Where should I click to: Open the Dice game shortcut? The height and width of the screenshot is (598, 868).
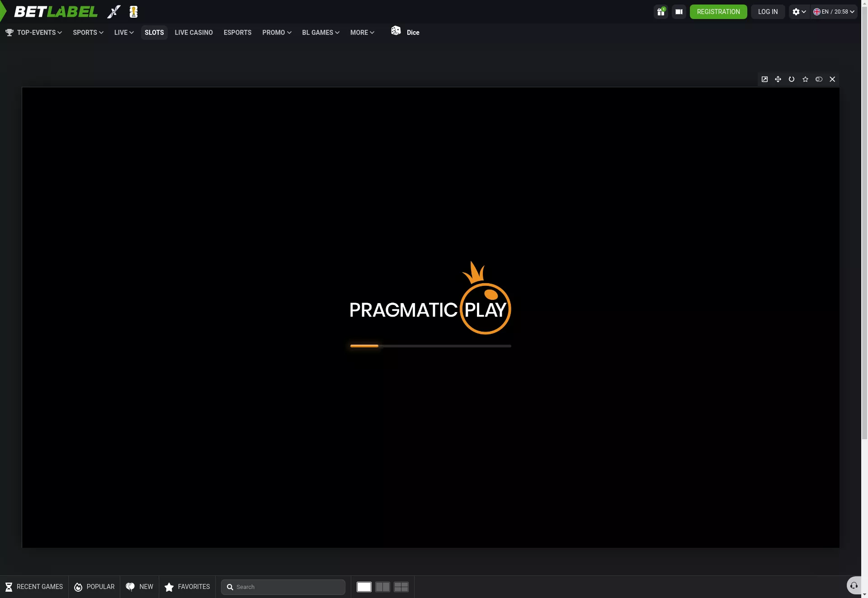405,32
